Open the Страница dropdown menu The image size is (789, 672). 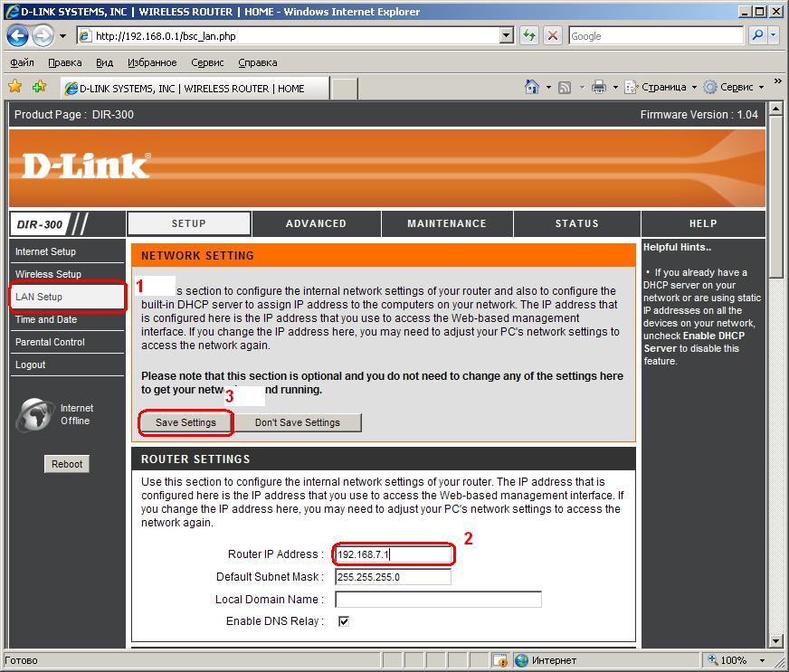(x=663, y=88)
